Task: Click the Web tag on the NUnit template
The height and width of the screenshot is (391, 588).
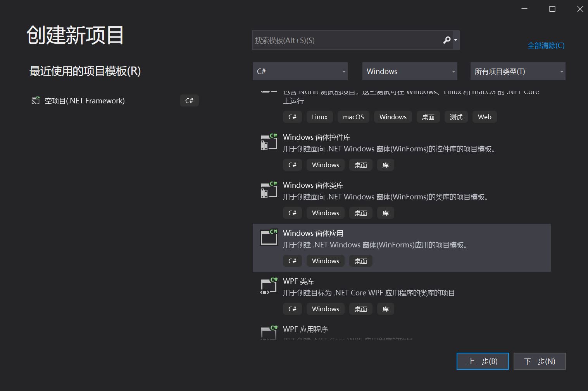Action: 484,117
